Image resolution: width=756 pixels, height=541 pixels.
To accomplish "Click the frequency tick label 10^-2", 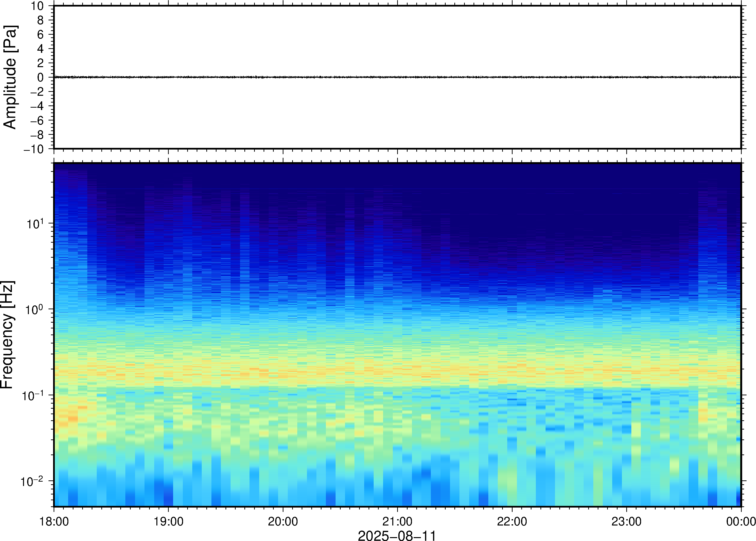I will pyautogui.click(x=32, y=481).
